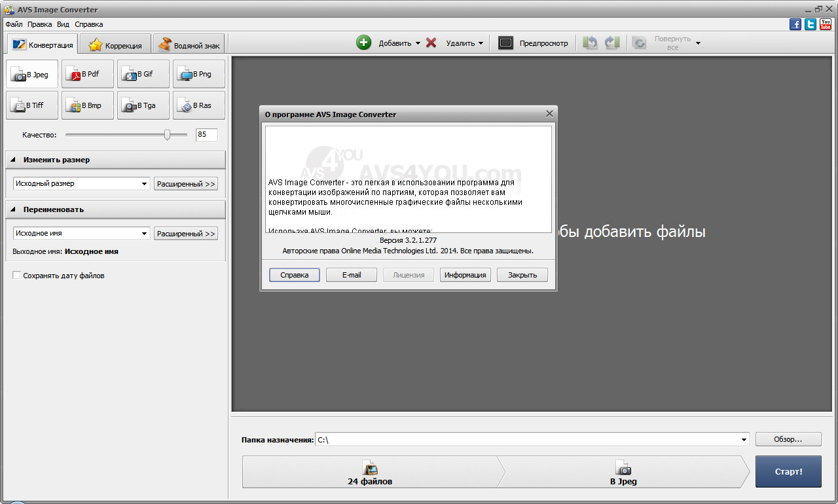
Task: Switch to the Конвертация tab
Action: pyautogui.click(x=43, y=45)
